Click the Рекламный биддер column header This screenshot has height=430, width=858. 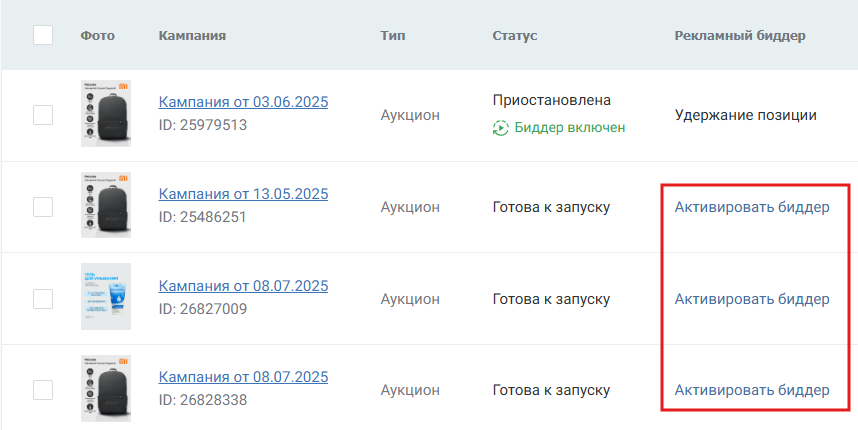pyautogui.click(x=740, y=36)
